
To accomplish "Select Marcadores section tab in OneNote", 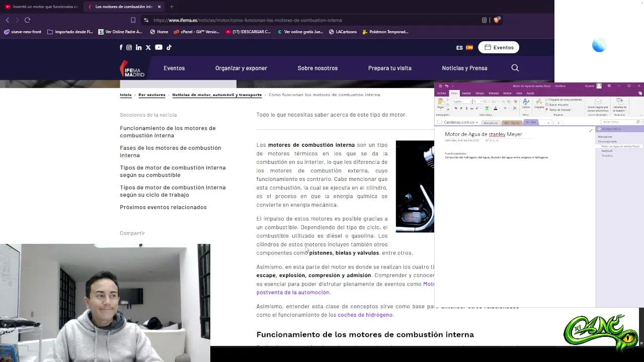I will pyautogui.click(x=491, y=123).
